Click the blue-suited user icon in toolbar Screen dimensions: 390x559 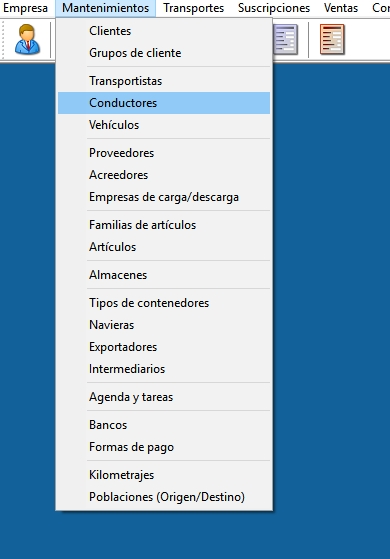click(27, 39)
